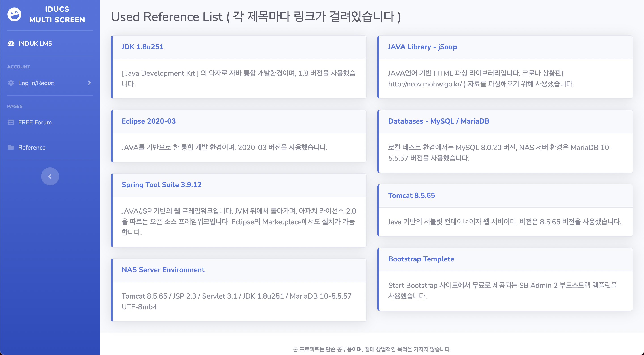
Task: Click the INDUK LMS dashboard gauge icon
Action: (x=11, y=43)
